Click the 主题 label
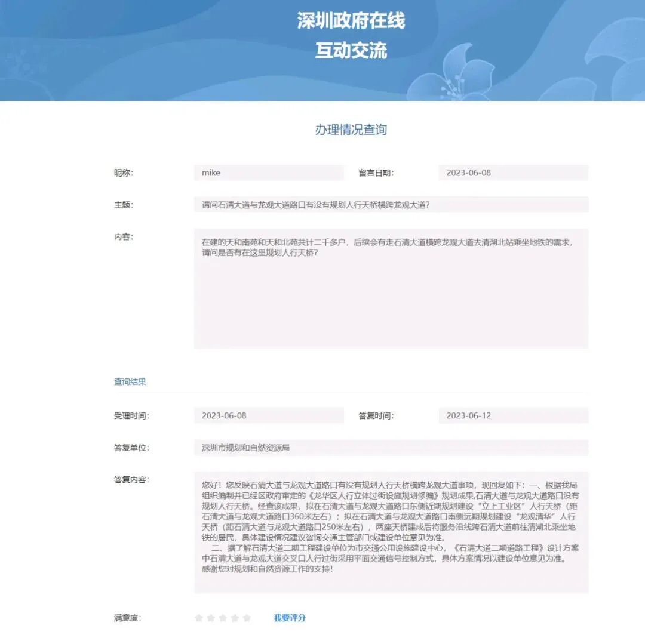The height and width of the screenshot is (644, 645). [124, 205]
